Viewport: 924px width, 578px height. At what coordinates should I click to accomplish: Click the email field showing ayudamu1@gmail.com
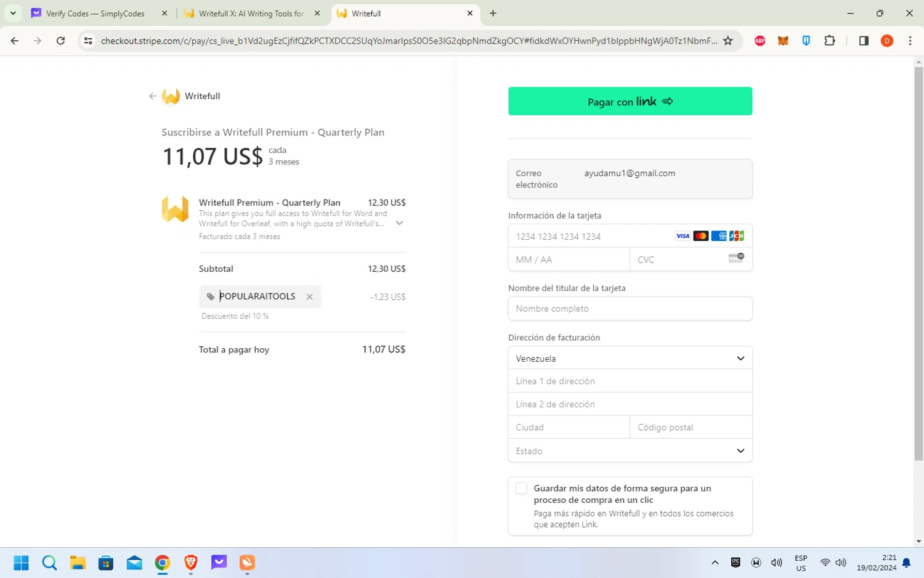pos(630,179)
